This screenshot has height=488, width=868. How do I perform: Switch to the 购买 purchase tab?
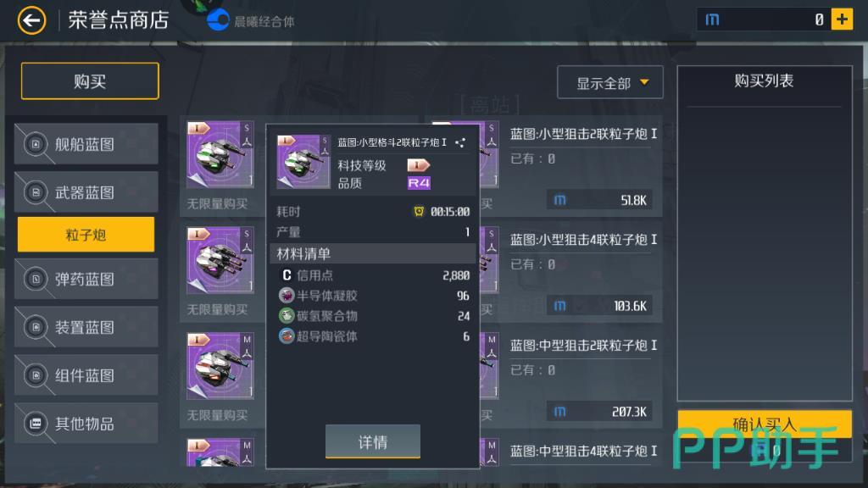point(90,81)
